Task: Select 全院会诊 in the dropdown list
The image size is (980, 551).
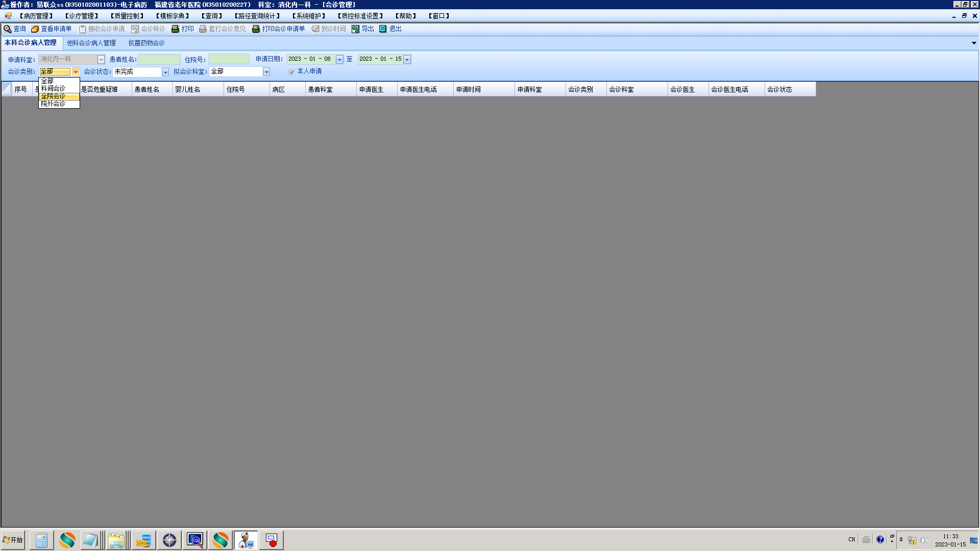Action: (x=54, y=96)
